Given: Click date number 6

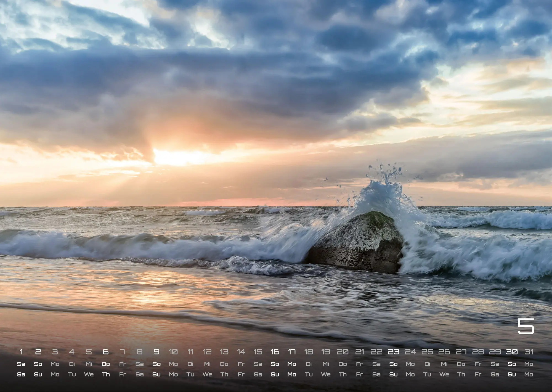Looking at the screenshot, I should pos(106,352).
